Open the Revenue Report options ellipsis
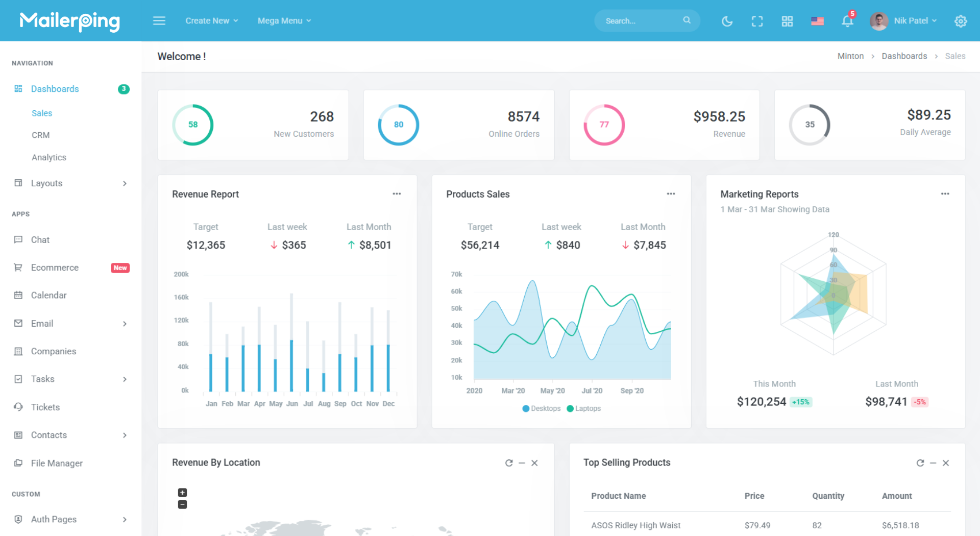980x536 pixels. tap(397, 194)
